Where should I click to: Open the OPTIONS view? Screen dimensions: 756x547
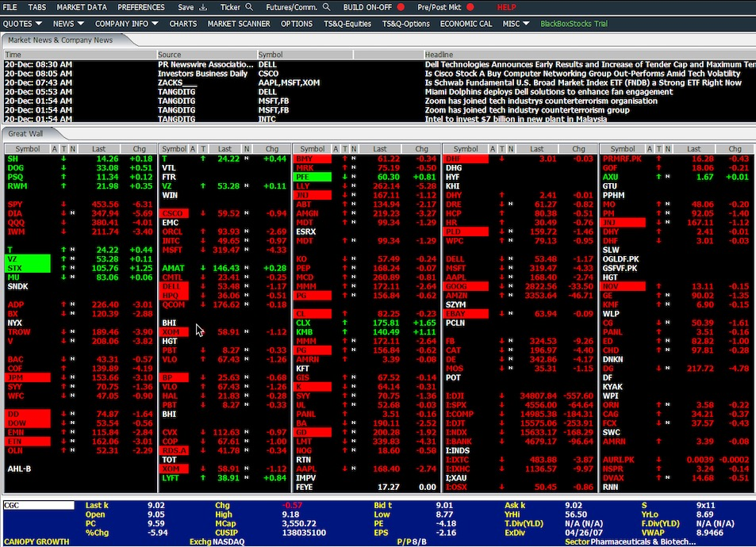point(297,24)
